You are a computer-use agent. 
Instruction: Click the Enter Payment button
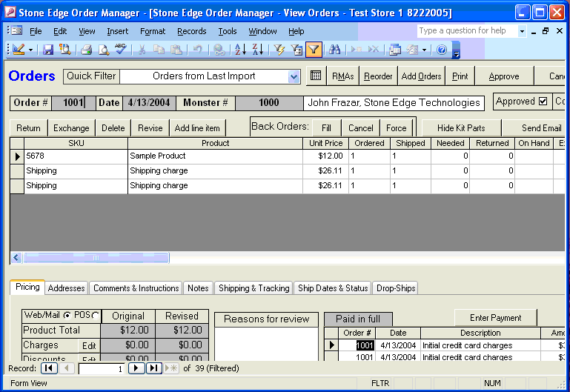(x=495, y=318)
